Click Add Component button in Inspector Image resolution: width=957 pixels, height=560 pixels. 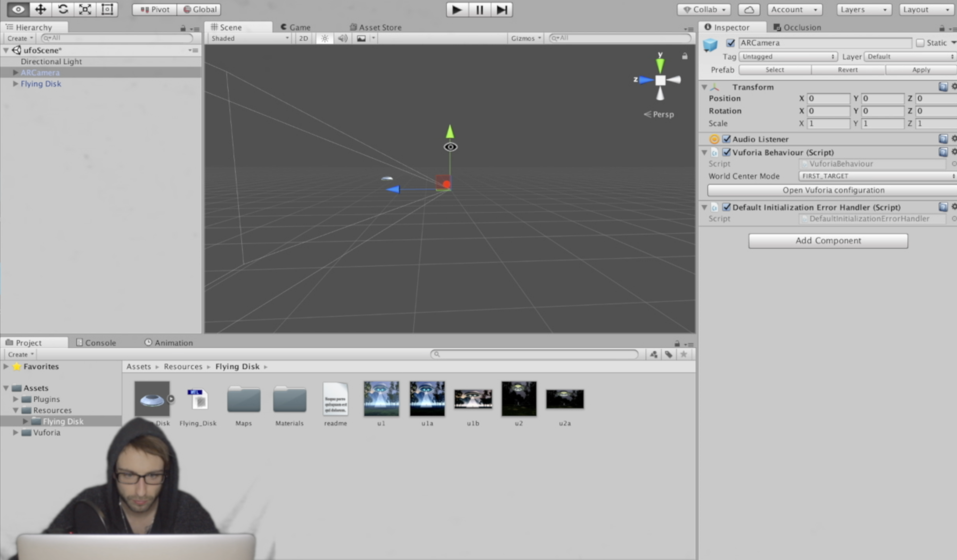pyautogui.click(x=828, y=240)
